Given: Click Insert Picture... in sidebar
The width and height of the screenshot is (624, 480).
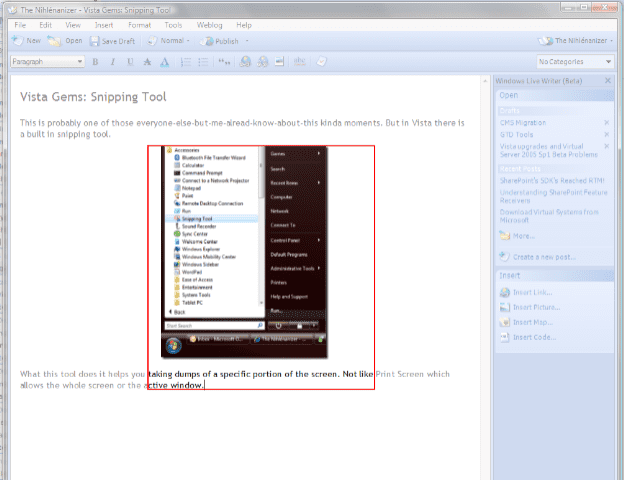Looking at the screenshot, I should click(530, 307).
